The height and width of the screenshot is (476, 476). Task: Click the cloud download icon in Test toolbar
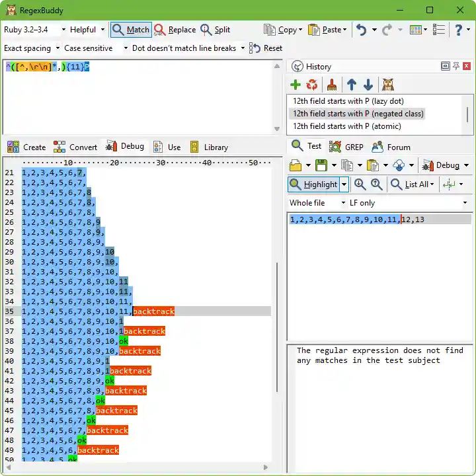(399, 165)
